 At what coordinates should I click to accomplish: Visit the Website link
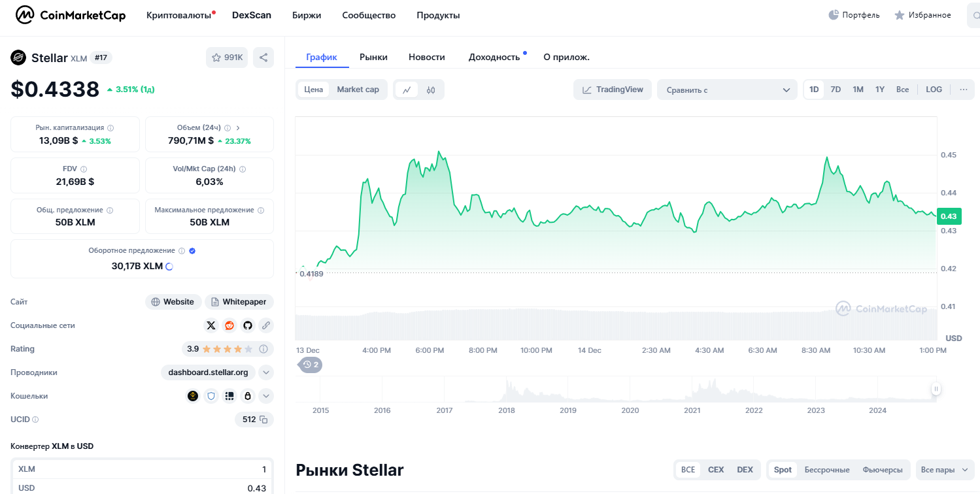[x=173, y=302]
